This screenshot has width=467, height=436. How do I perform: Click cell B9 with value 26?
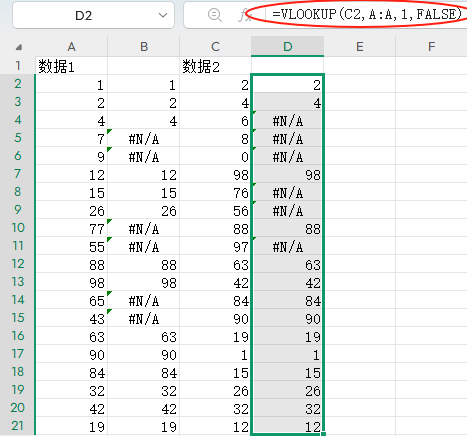[144, 210]
